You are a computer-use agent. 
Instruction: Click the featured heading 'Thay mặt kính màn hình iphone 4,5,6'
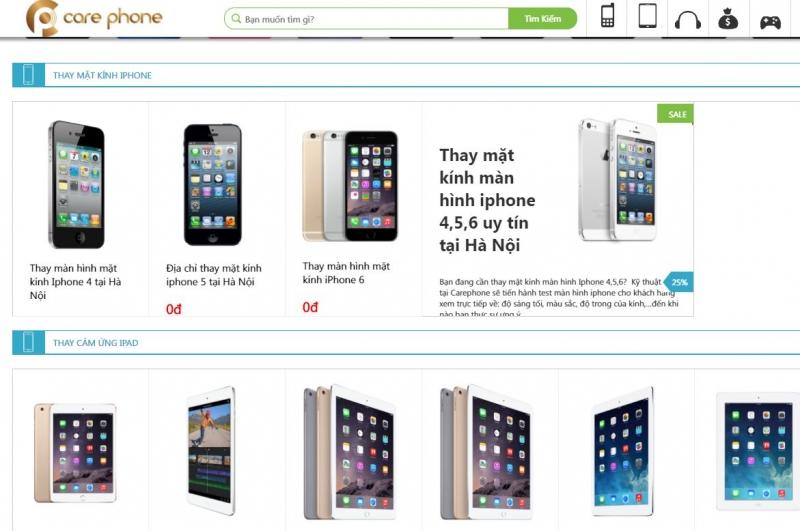[x=487, y=200]
